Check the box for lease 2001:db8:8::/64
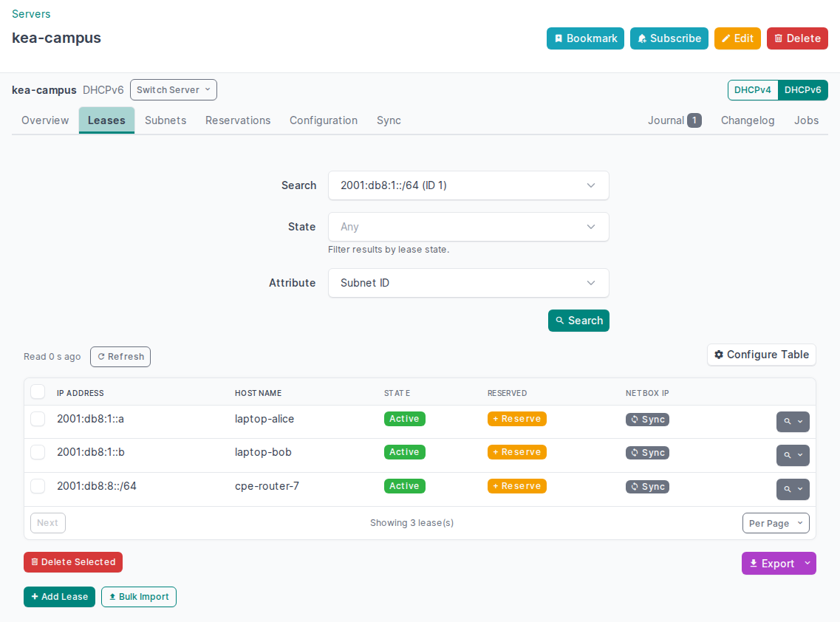Image resolution: width=840 pixels, height=622 pixels. (x=38, y=486)
